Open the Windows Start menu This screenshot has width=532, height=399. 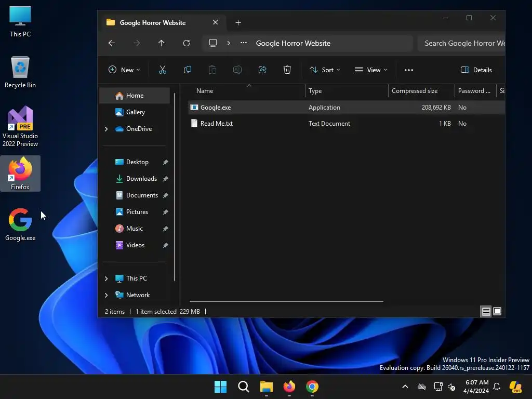pyautogui.click(x=220, y=387)
